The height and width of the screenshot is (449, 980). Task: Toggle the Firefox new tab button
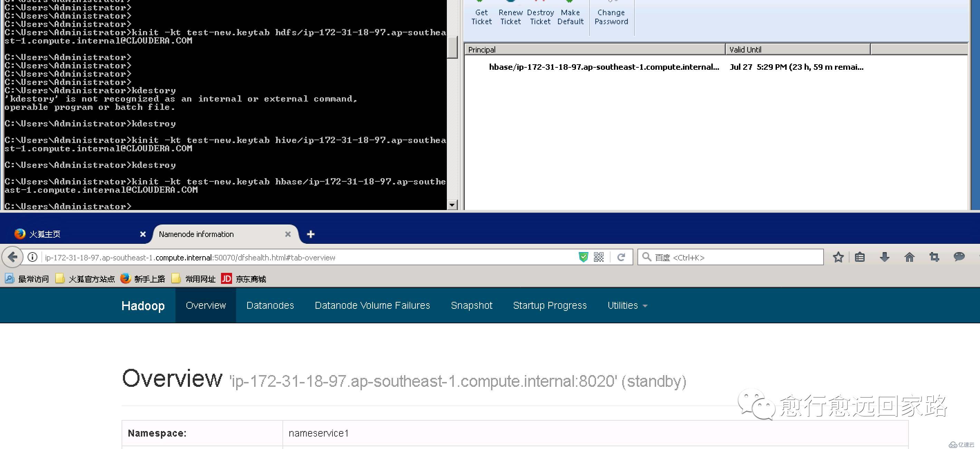[311, 235]
